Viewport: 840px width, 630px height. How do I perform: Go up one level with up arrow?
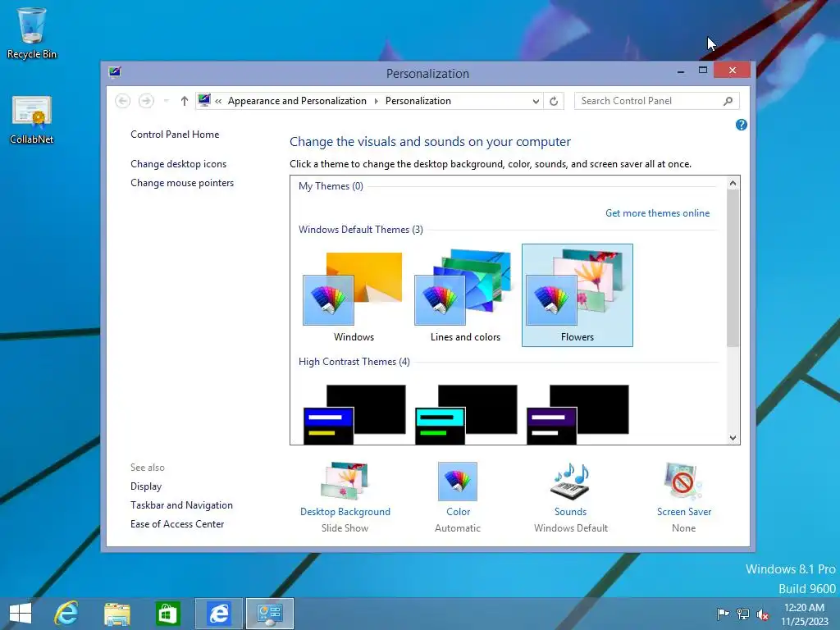185,101
